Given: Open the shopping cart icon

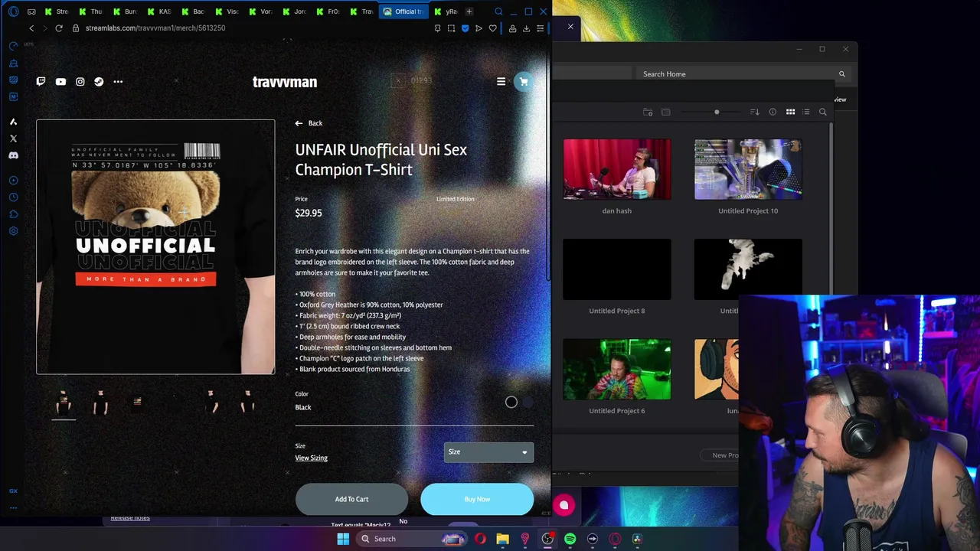Looking at the screenshot, I should pyautogui.click(x=524, y=82).
